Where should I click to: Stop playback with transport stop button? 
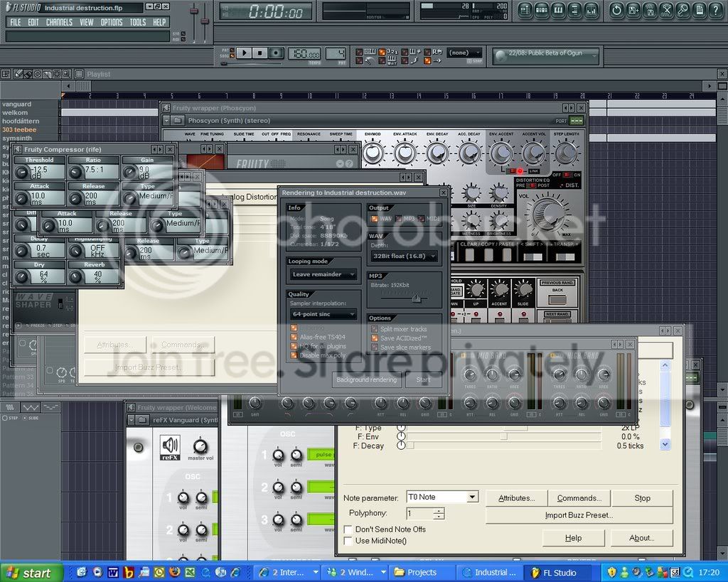click(260, 53)
